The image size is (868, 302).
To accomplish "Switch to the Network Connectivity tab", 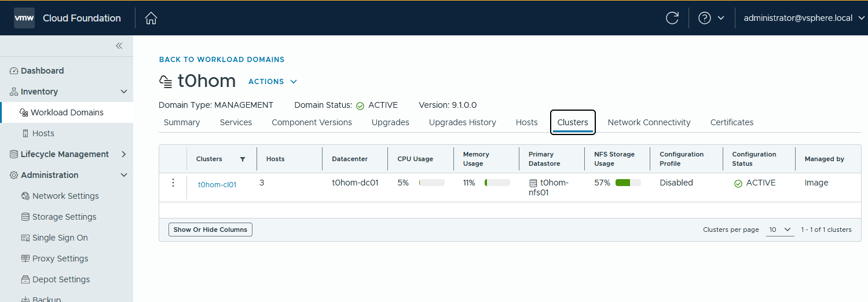I will (x=649, y=122).
